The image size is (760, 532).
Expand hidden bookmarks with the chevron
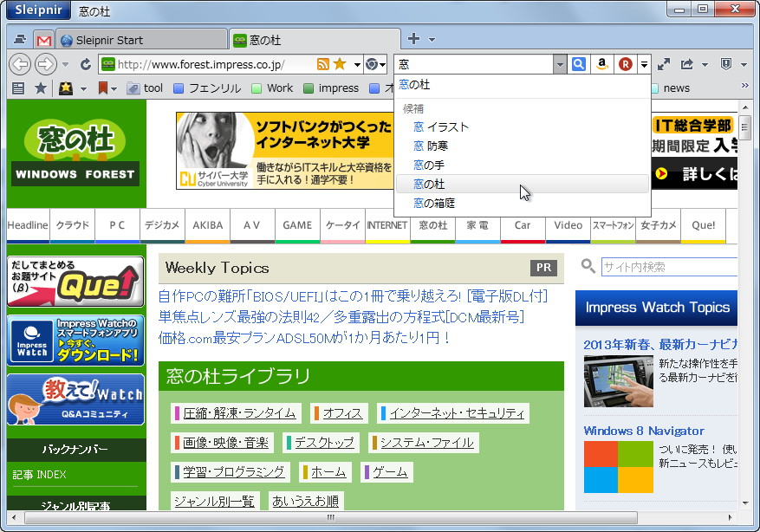coord(745,86)
